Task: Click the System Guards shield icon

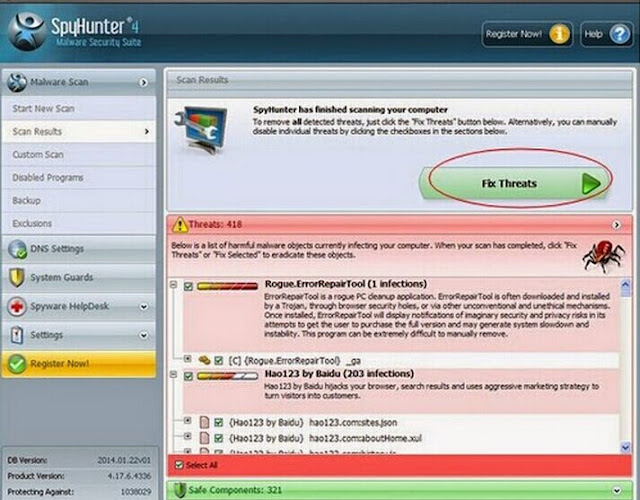Action: click(x=17, y=278)
